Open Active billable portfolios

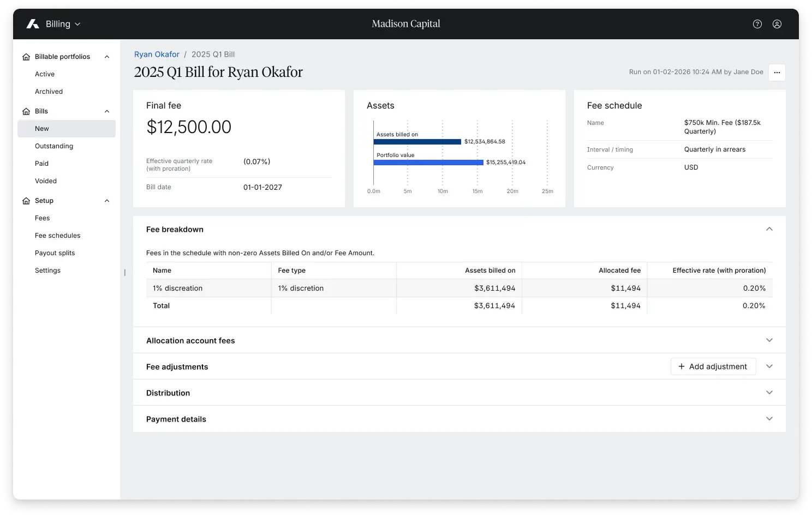point(67,74)
